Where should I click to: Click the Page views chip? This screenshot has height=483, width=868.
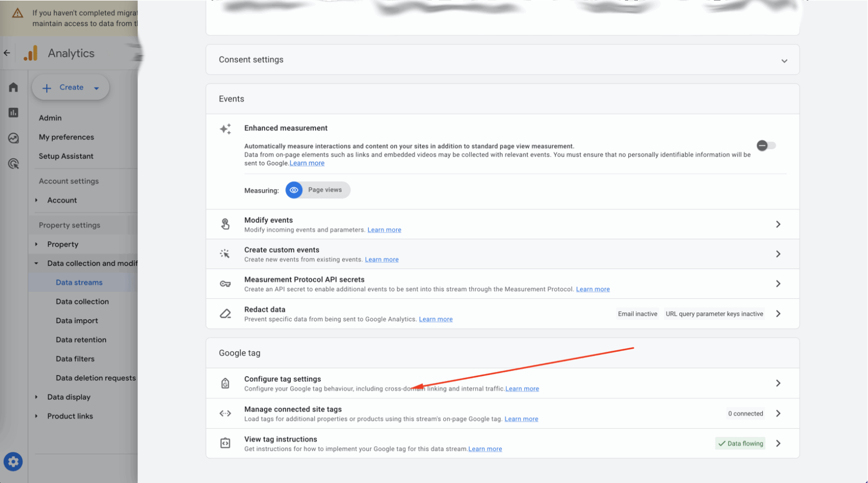(x=318, y=190)
